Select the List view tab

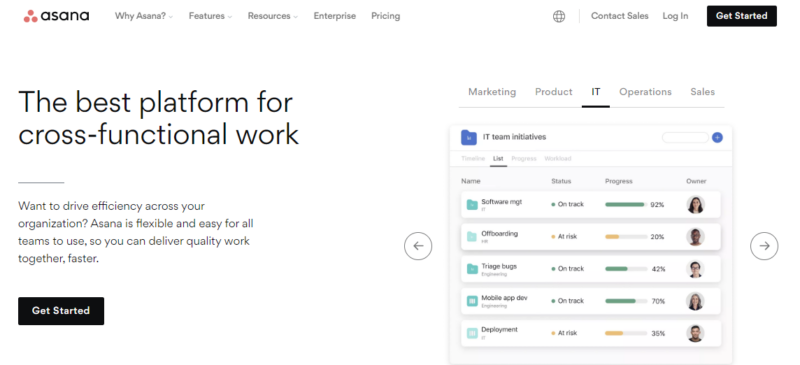pos(498,159)
